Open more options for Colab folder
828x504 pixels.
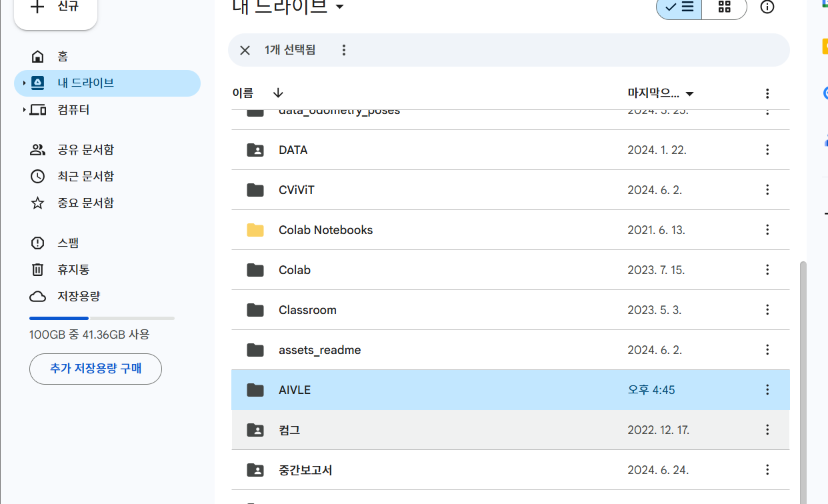click(767, 270)
